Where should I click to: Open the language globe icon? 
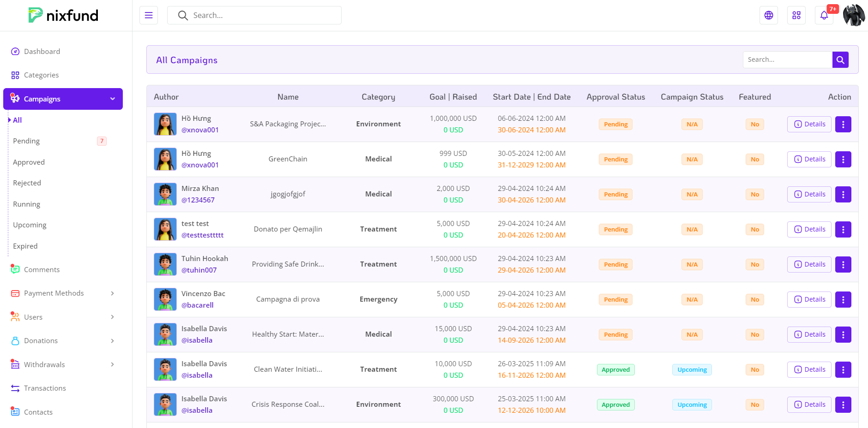[769, 15]
